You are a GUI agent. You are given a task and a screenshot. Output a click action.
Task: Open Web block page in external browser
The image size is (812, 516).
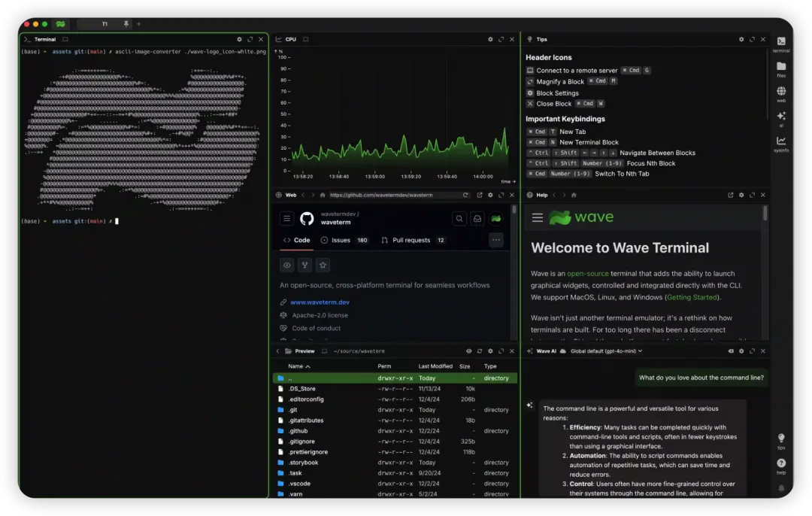click(x=480, y=196)
